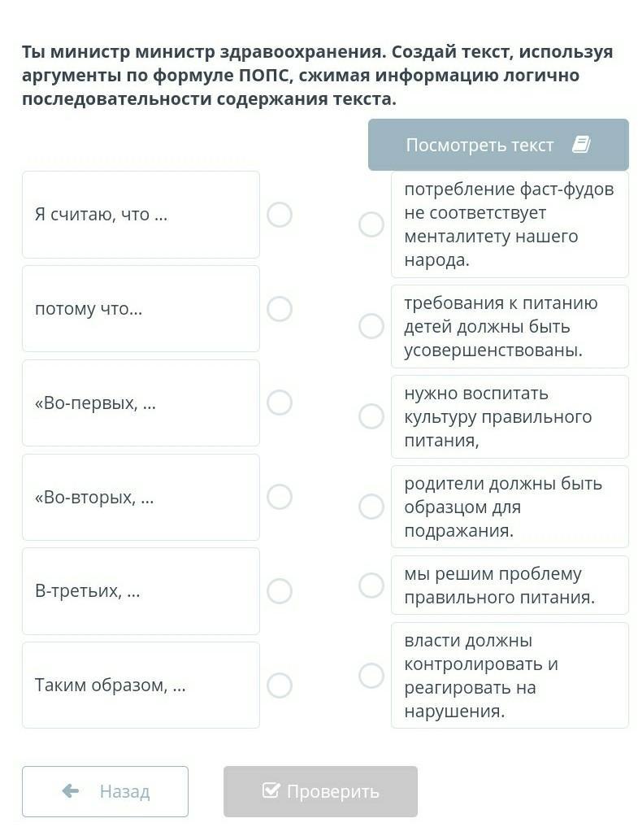Viewport: 638px width, 840px height.
Task: Choose the radio for нужно воспитать культуру питания
Action: point(371,416)
